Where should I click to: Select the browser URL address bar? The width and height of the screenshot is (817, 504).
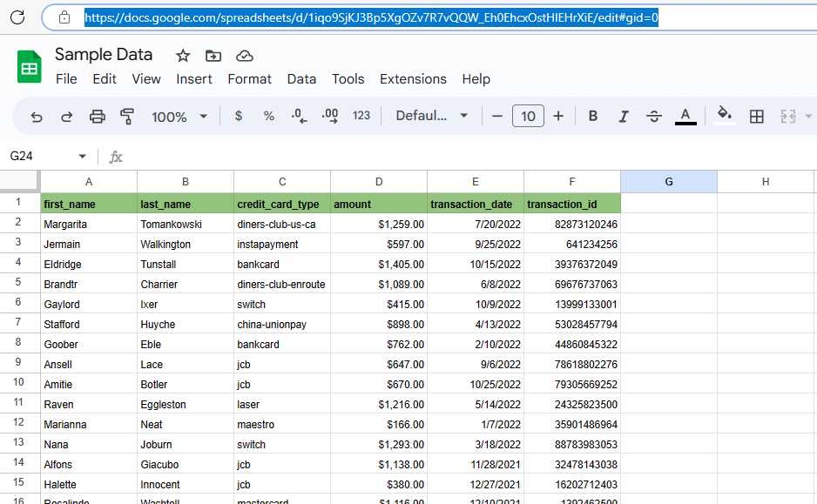(x=430, y=17)
